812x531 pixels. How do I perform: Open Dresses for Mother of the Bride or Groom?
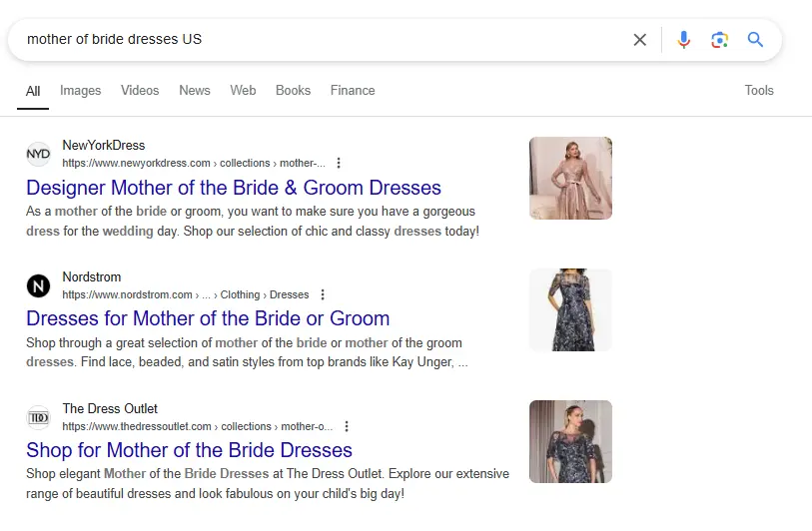[208, 319]
